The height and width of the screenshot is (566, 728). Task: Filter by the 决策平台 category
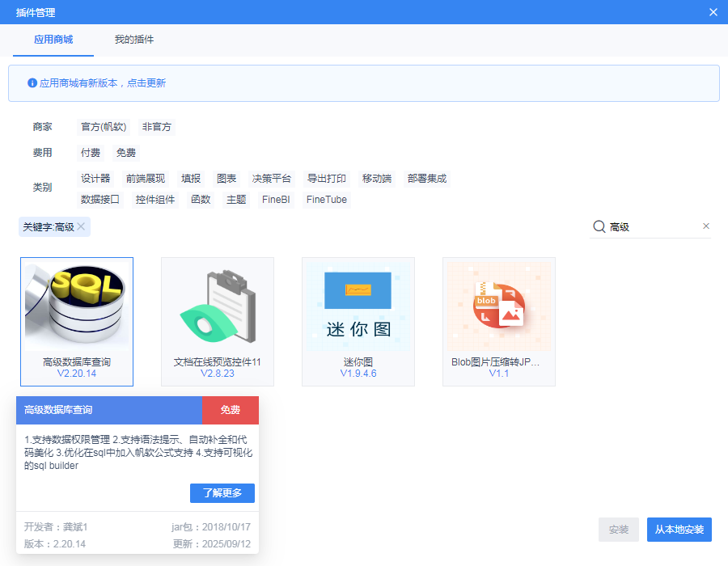point(271,179)
